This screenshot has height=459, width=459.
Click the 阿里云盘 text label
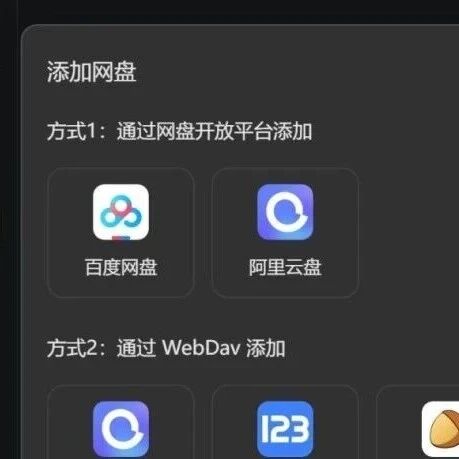(285, 267)
